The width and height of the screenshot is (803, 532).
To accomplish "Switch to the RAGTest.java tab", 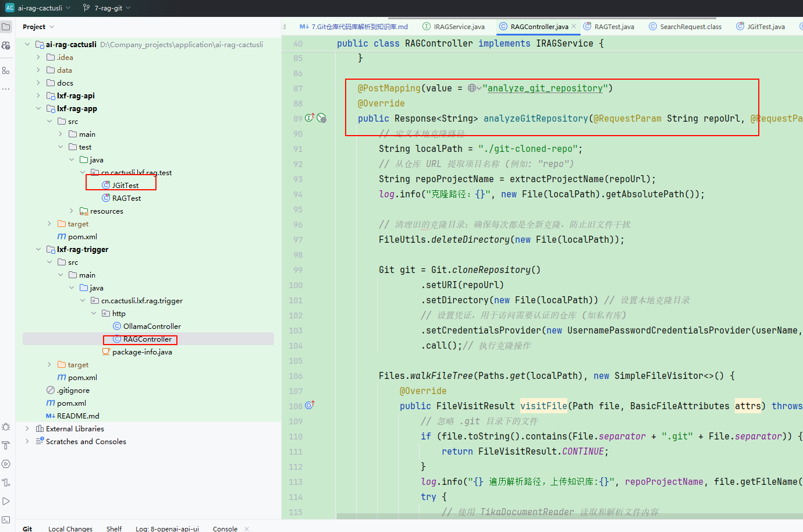I will 609,26.
